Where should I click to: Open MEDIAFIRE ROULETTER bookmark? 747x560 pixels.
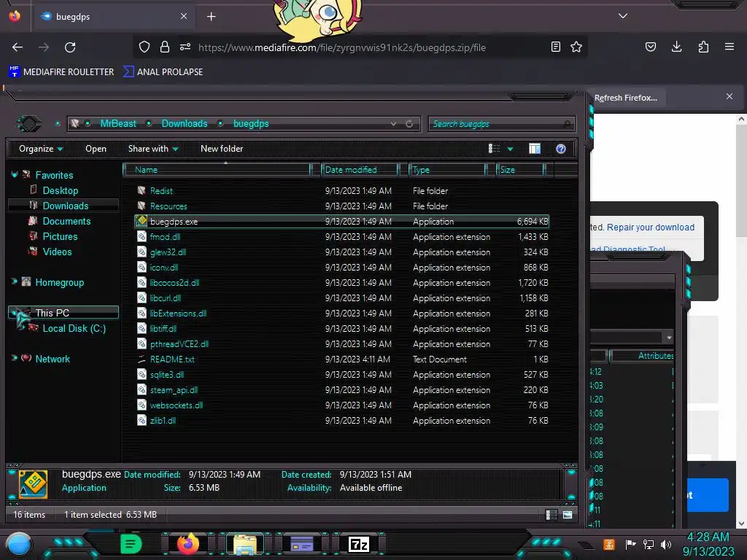click(61, 72)
